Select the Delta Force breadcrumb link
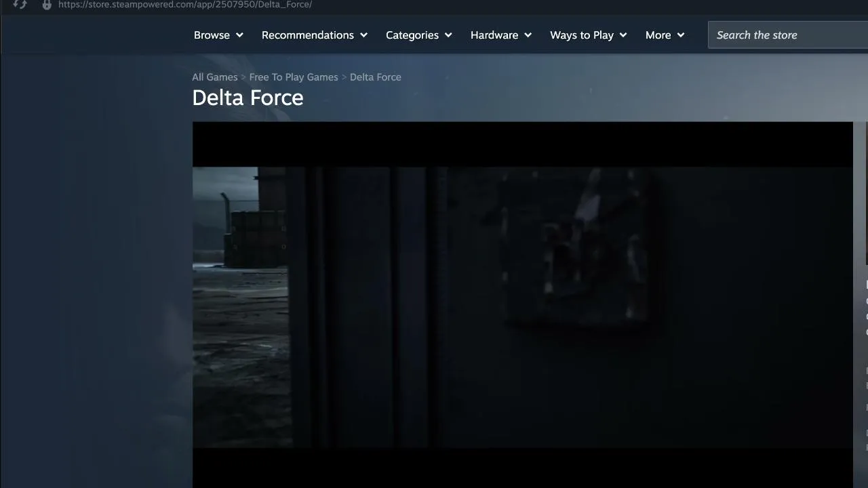Image resolution: width=868 pixels, height=488 pixels. [376, 77]
